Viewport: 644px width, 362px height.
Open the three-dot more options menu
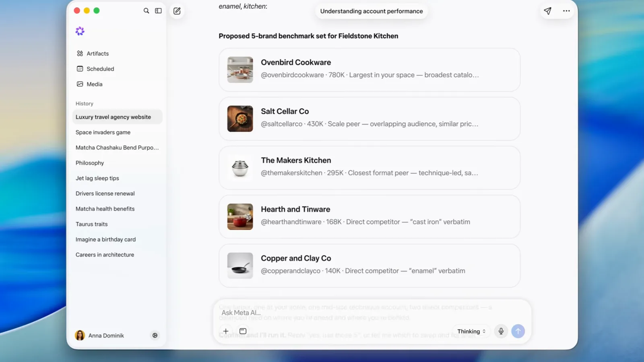tap(566, 11)
